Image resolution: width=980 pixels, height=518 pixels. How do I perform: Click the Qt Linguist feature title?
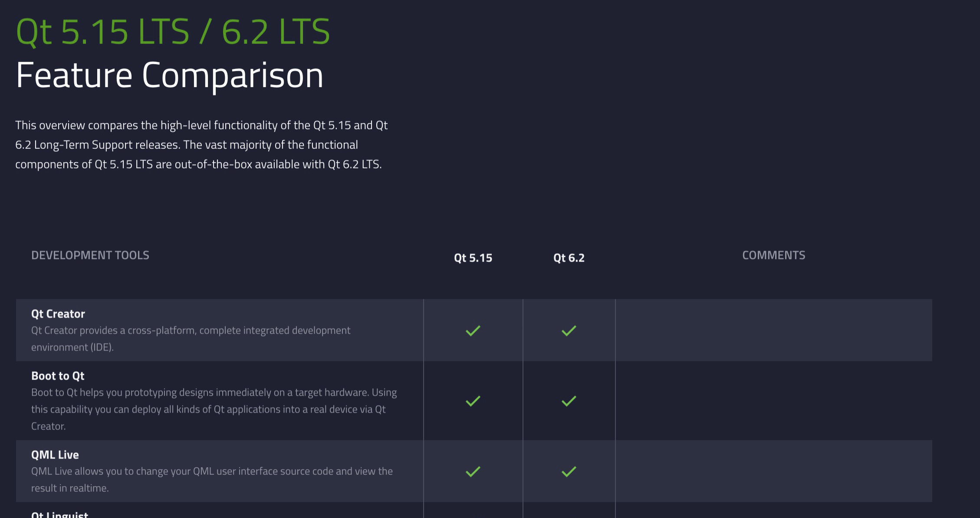click(x=59, y=515)
